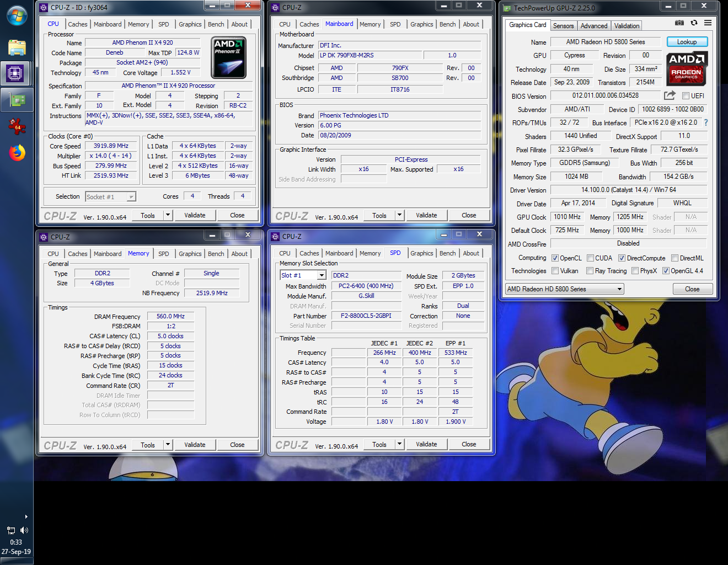728x565 pixels.
Task: Open the Graphics tab in the Memory CPU-Z window
Action: coord(190,254)
